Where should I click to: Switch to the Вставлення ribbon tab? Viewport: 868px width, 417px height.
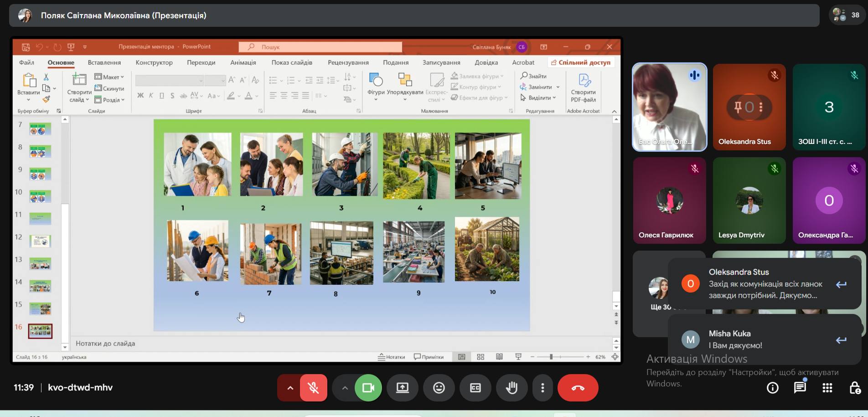tap(104, 62)
